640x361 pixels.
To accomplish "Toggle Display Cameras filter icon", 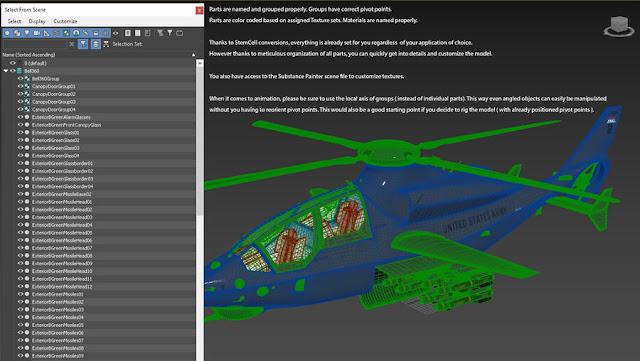I will (x=37, y=33).
